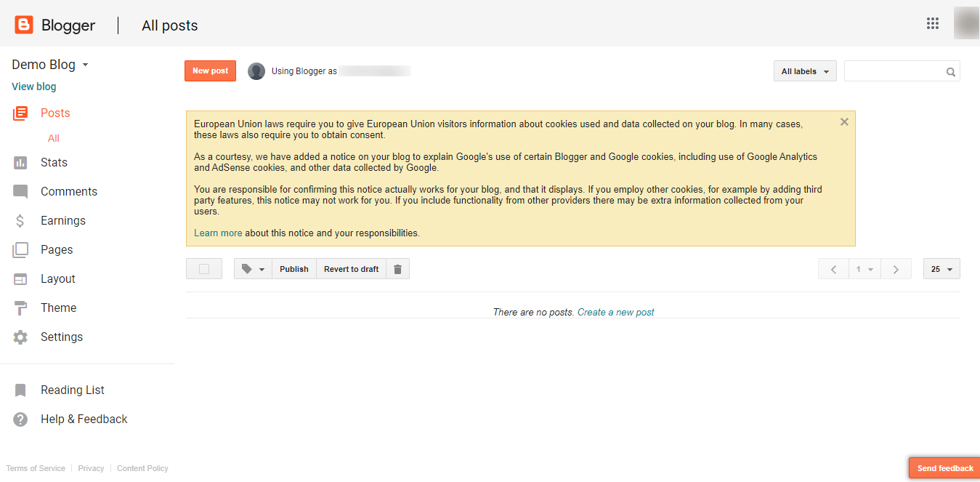
Task: Click the Publish button
Action: [294, 269]
